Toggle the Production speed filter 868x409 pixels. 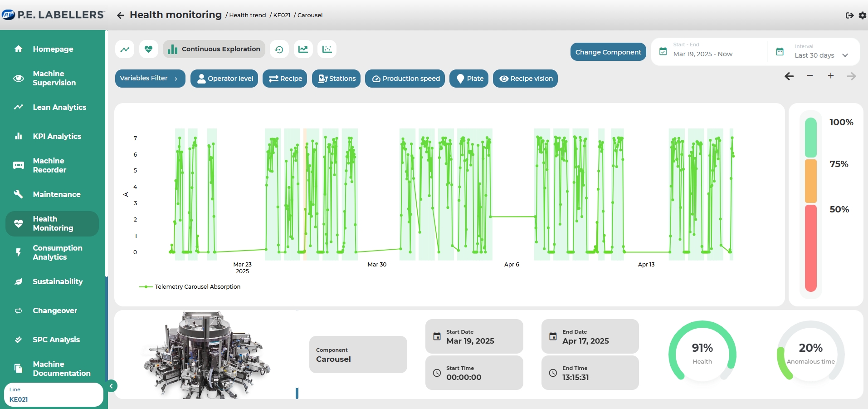[405, 79]
